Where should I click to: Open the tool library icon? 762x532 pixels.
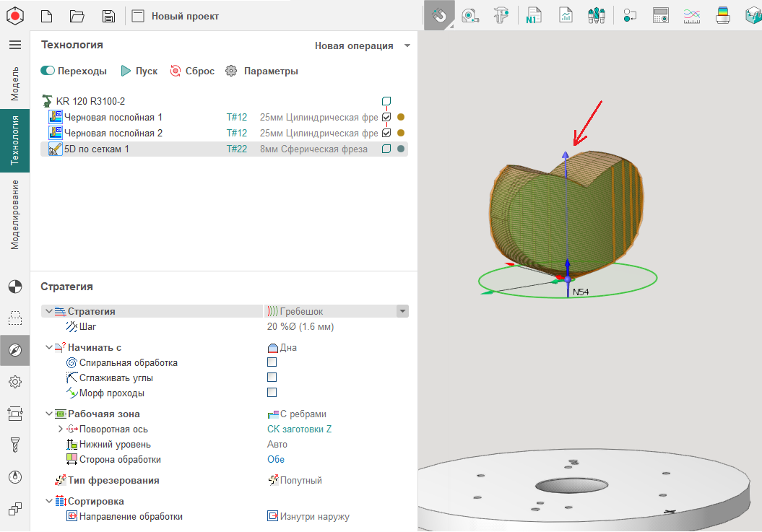click(x=597, y=15)
